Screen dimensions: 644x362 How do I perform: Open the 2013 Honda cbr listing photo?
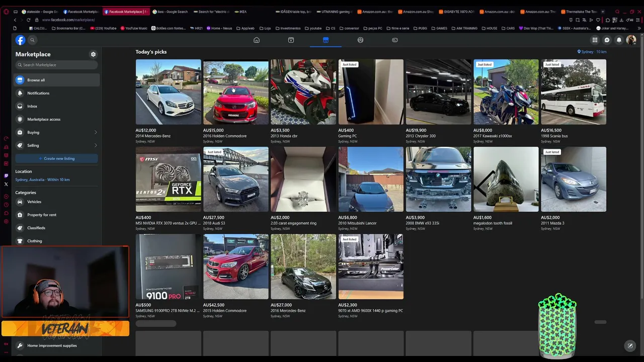303,92
